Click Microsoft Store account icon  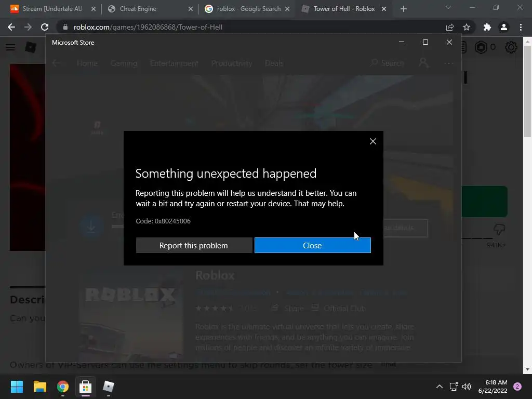[423, 63]
